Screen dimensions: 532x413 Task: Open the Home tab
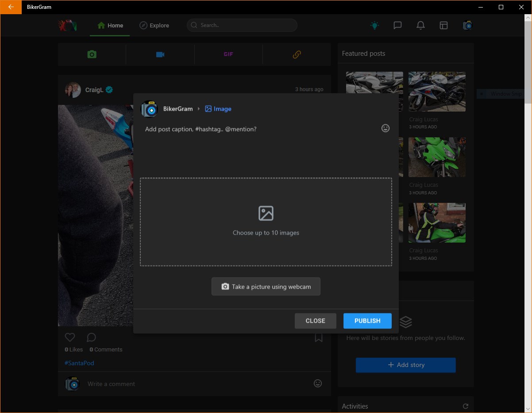pos(110,25)
